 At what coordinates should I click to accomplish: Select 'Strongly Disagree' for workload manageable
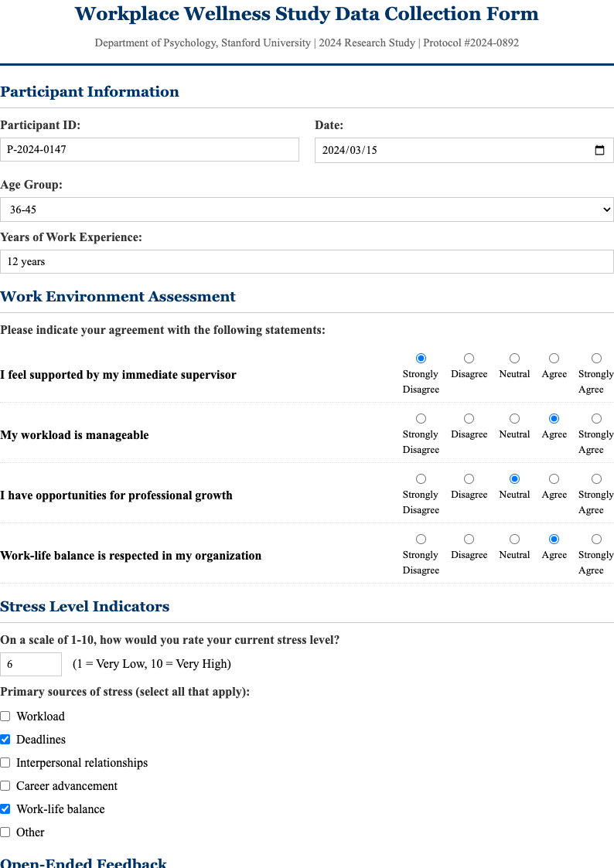[421, 418]
